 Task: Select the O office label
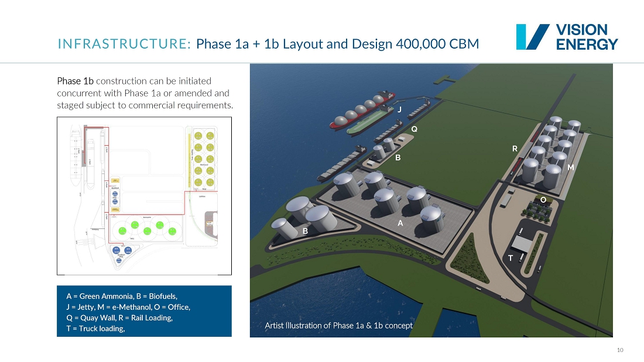point(543,200)
